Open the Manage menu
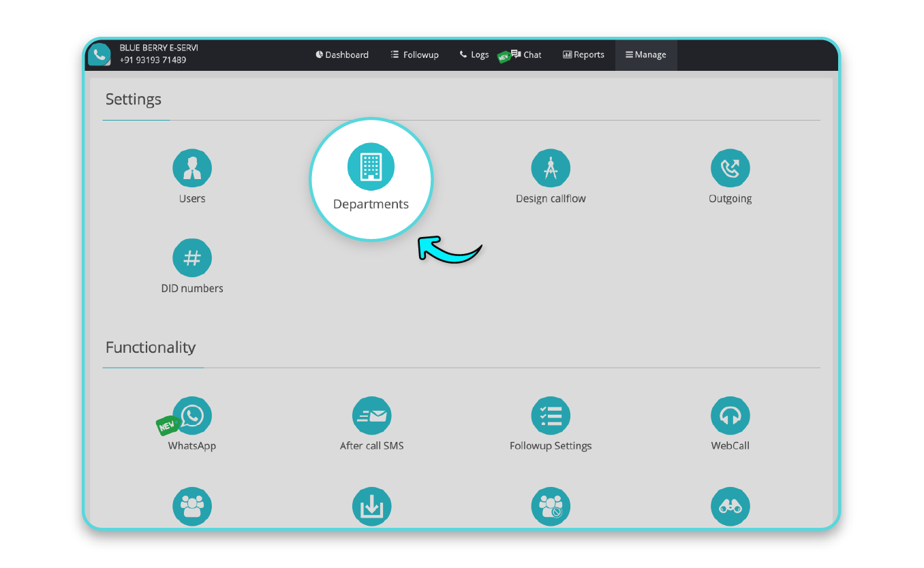The image size is (924, 568). (x=645, y=54)
